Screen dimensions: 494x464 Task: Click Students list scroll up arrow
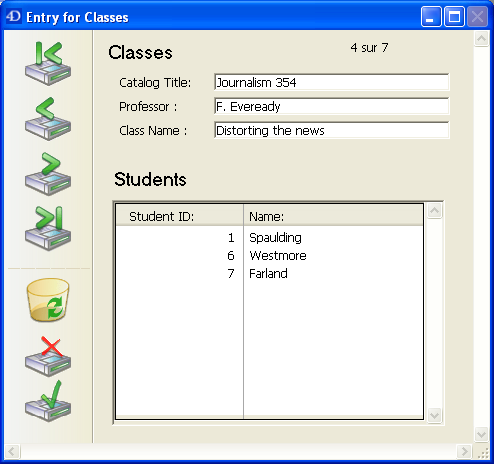435,210
